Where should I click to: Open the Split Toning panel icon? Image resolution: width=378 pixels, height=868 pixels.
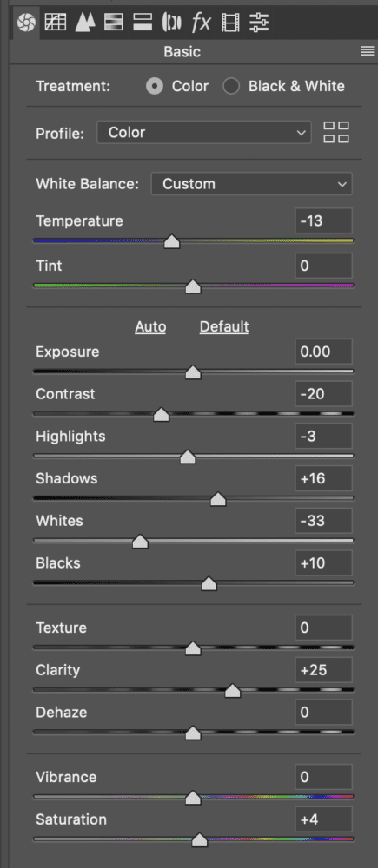point(143,23)
